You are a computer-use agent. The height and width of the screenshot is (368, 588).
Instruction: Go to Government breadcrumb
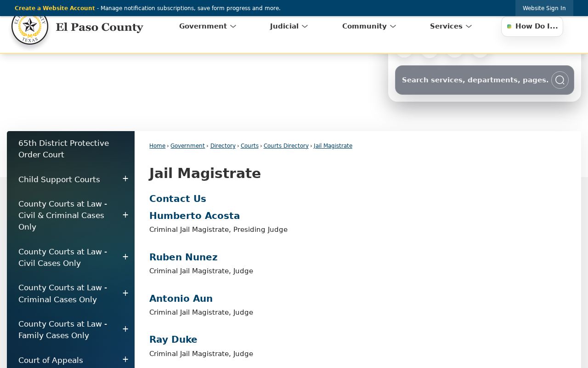pyautogui.click(x=187, y=146)
